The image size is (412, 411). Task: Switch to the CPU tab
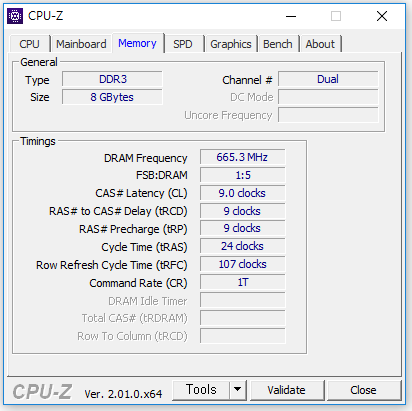point(29,44)
